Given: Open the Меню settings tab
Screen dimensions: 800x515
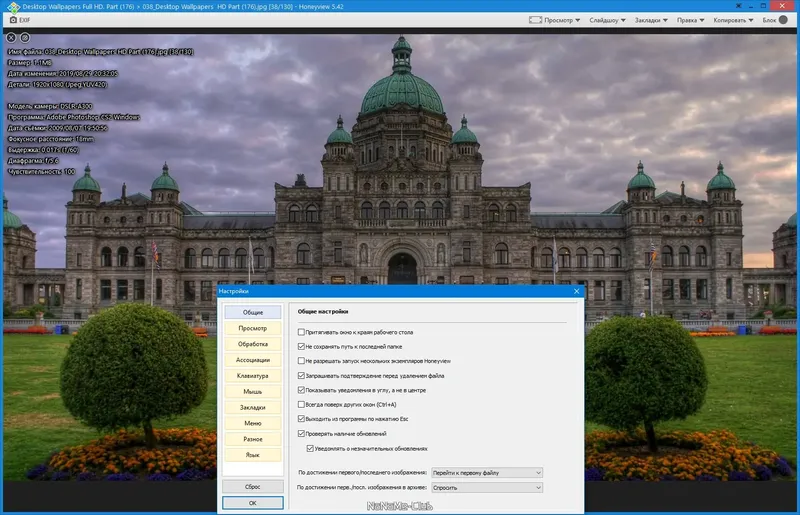Looking at the screenshot, I should 253,423.
